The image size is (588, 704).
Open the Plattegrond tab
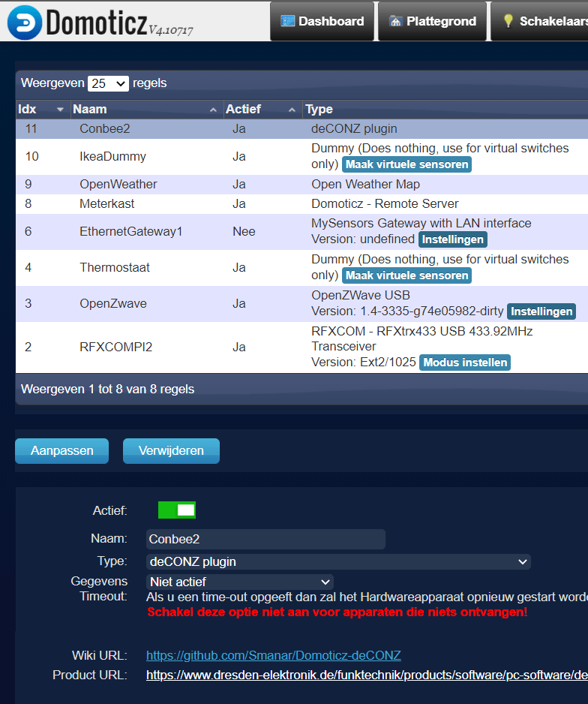pyautogui.click(x=432, y=21)
